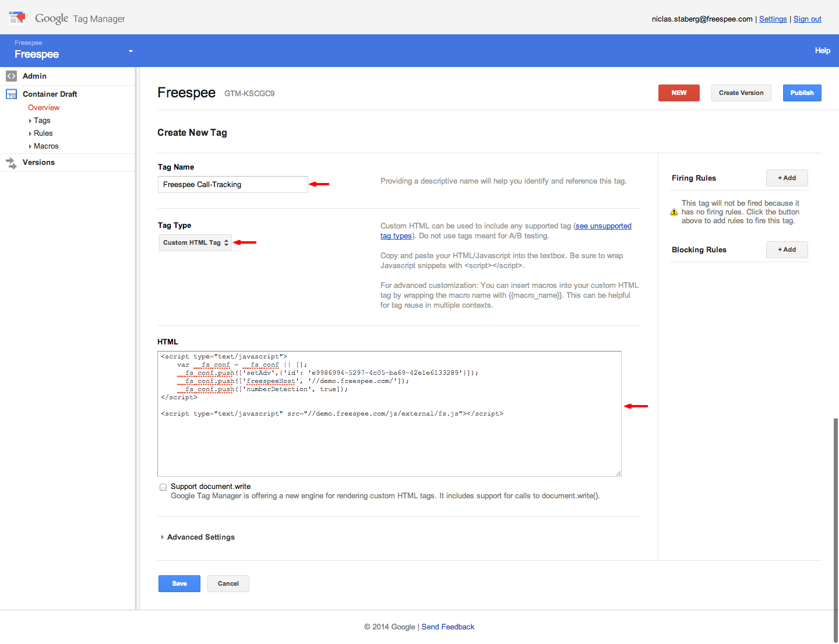Click the Freespee container title heading
Screen dimensions: 839x644
186,93
